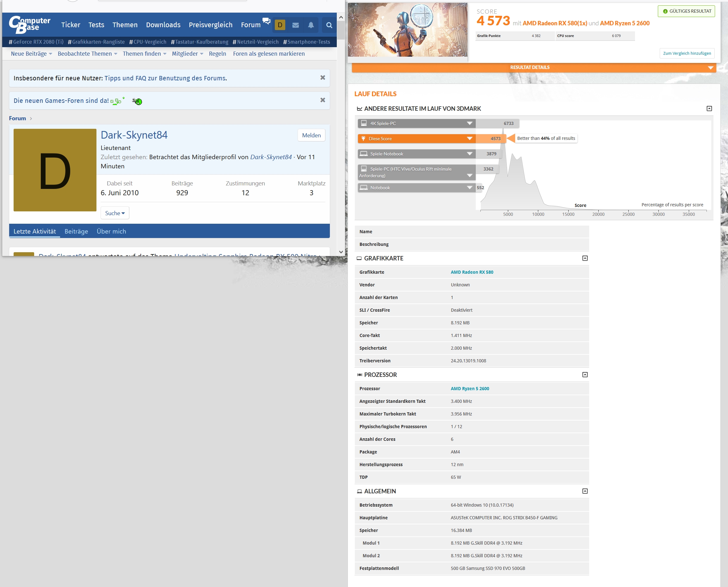The image size is (728, 587).
Task: Open the AMD Ryzen 5 2600 processor link
Action: [x=470, y=389]
